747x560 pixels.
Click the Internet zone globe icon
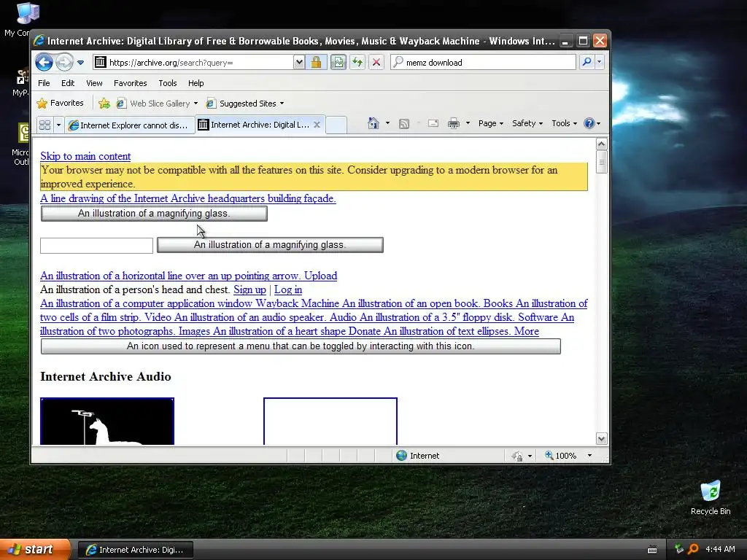click(402, 456)
